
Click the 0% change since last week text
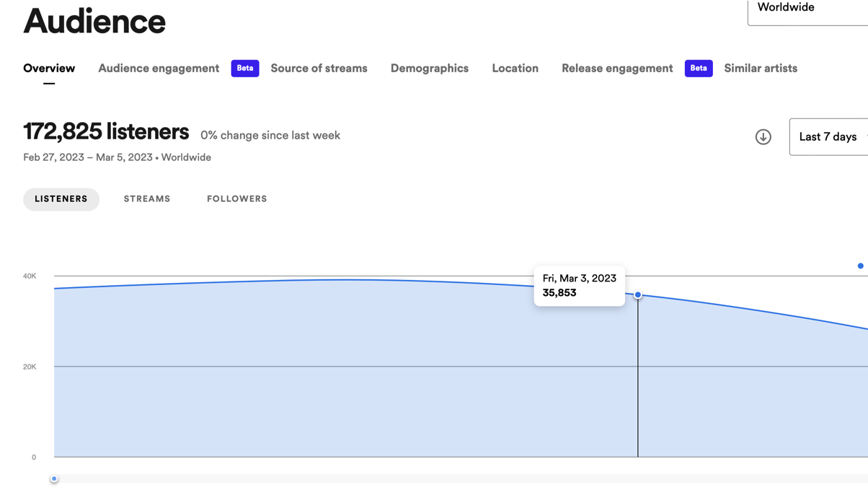tap(270, 136)
